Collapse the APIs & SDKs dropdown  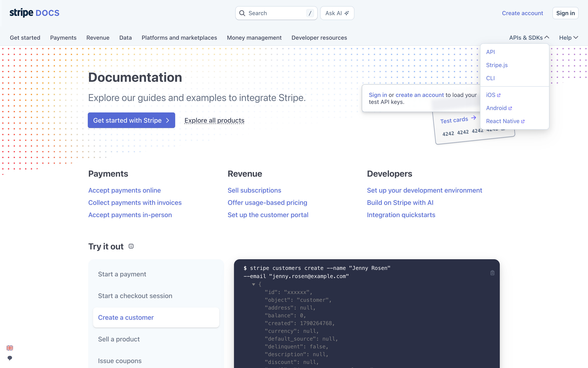[x=529, y=38]
